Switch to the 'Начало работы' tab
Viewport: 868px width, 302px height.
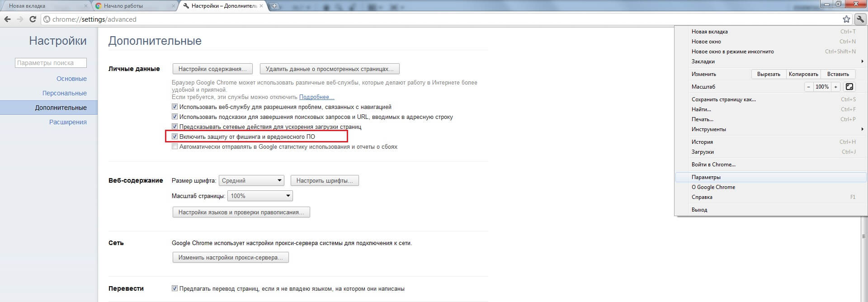click(134, 6)
